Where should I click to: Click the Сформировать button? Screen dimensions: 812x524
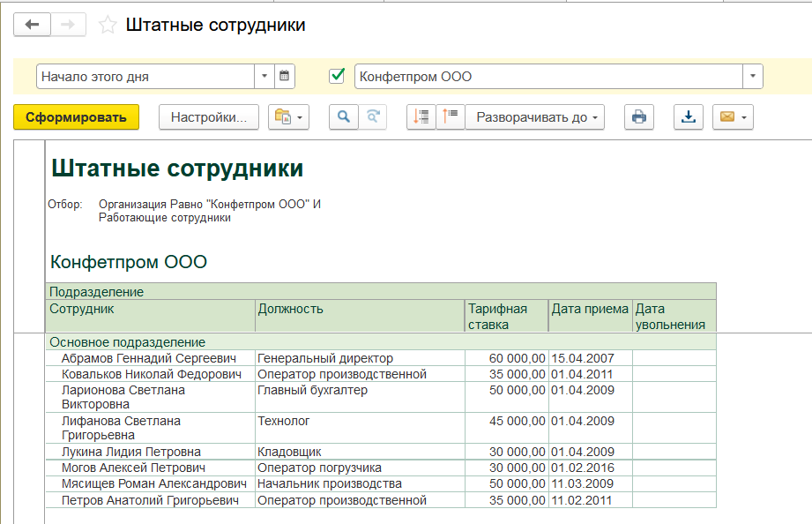(x=76, y=117)
